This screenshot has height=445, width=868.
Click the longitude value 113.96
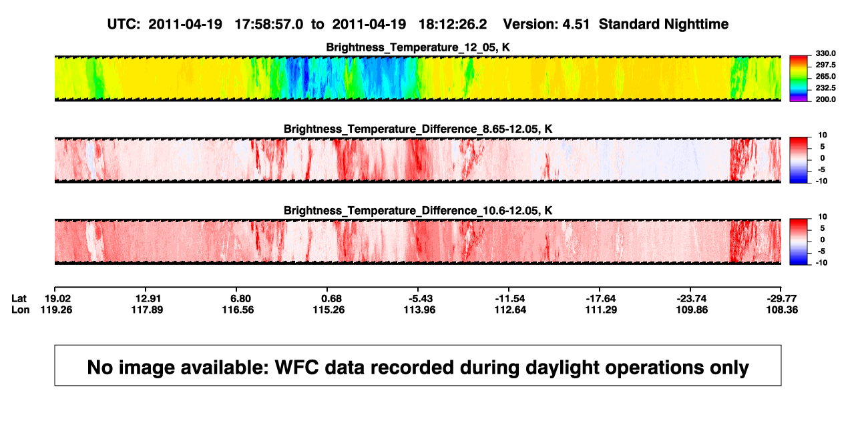tap(419, 310)
